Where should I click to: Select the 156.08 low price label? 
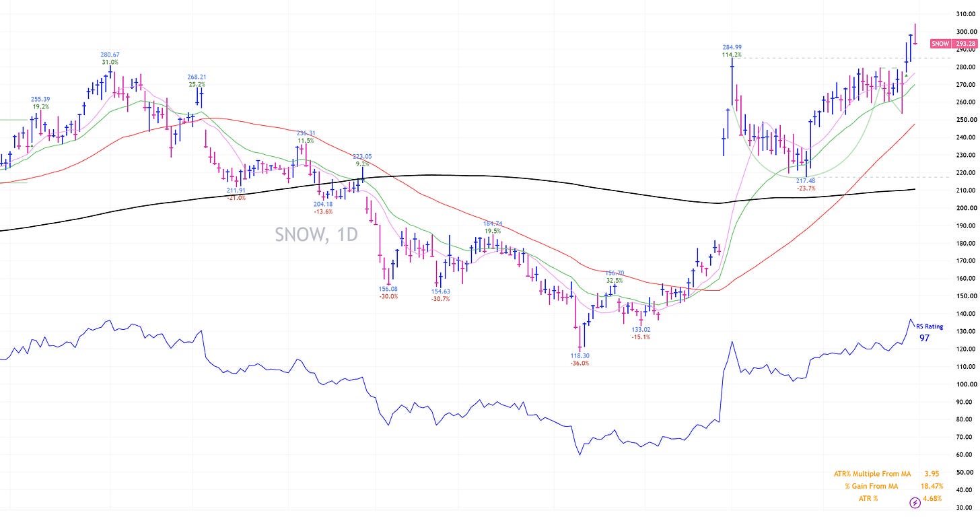(389, 289)
